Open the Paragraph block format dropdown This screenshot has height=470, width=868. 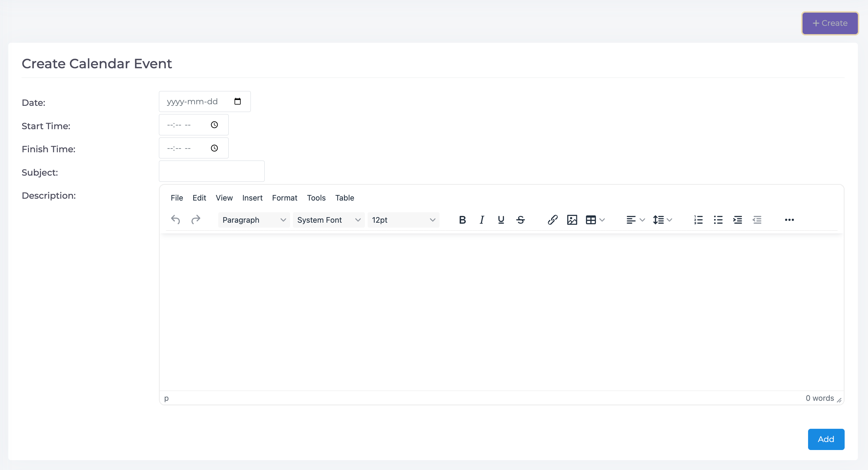pyautogui.click(x=254, y=220)
